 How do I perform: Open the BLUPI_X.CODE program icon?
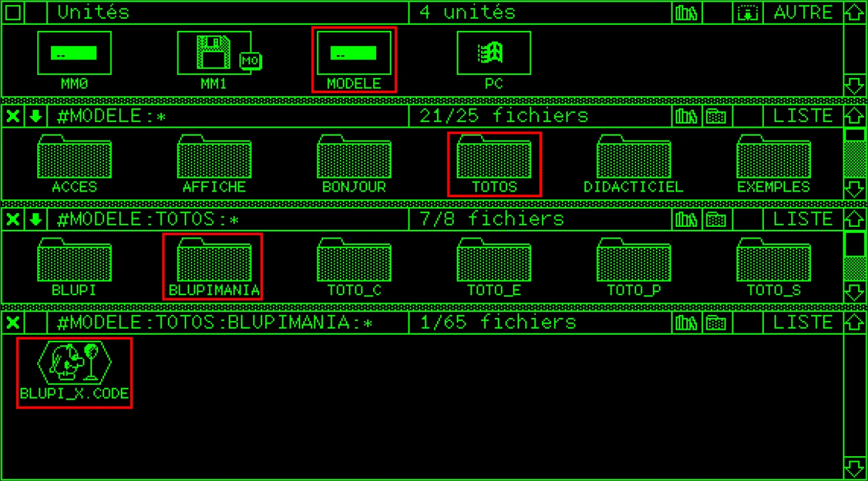(74, 373)
